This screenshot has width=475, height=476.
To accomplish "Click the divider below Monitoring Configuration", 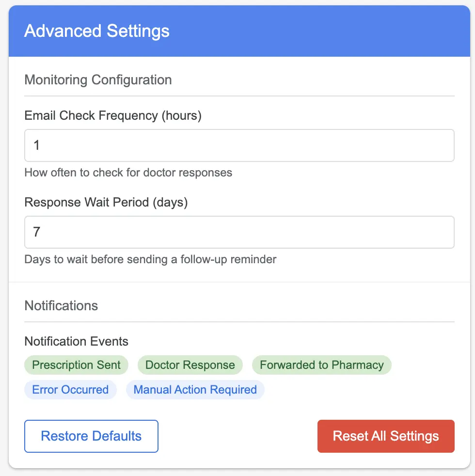I will pos(239,96).
